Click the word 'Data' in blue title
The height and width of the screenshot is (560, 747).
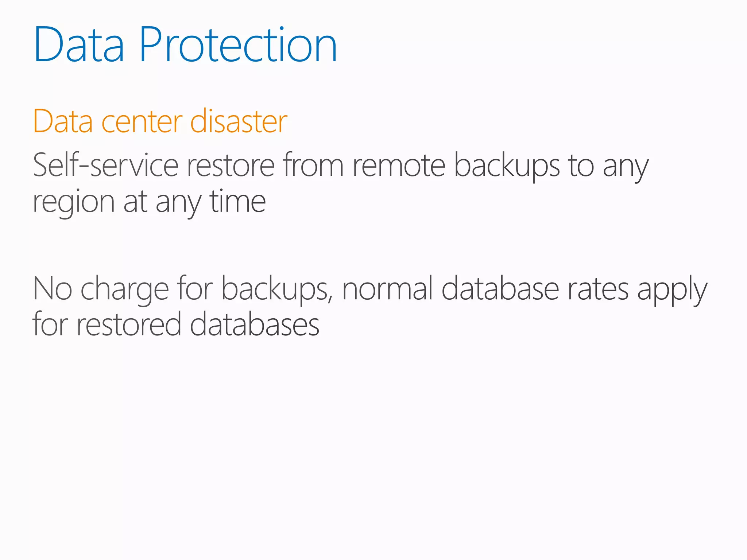click(x=79, y=45)
